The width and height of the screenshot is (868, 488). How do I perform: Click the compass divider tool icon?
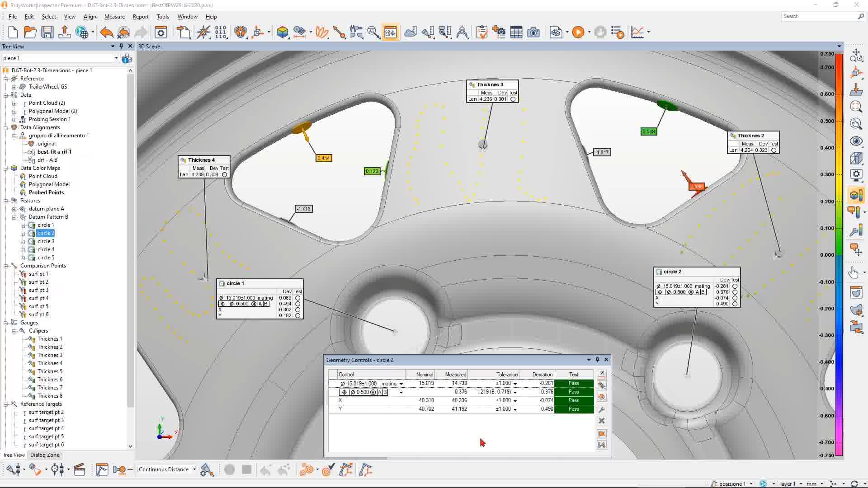pyautogui.click(x=462, y=32)
